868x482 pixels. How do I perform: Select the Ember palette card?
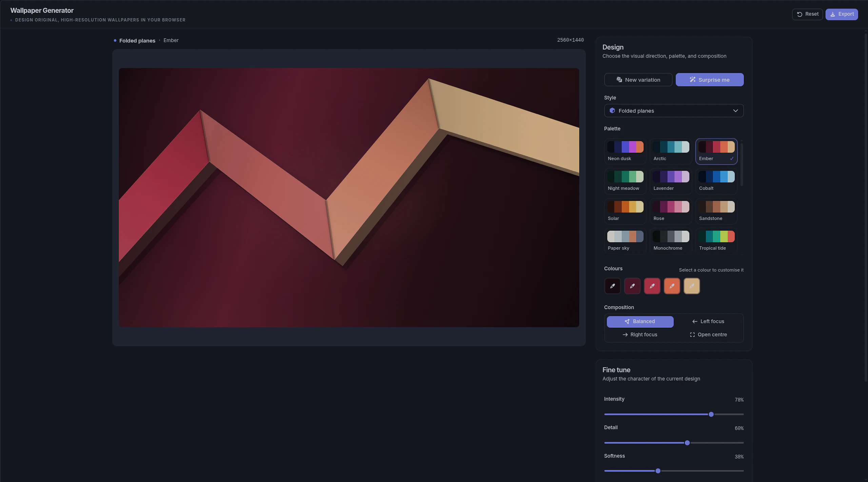(716, 151)
